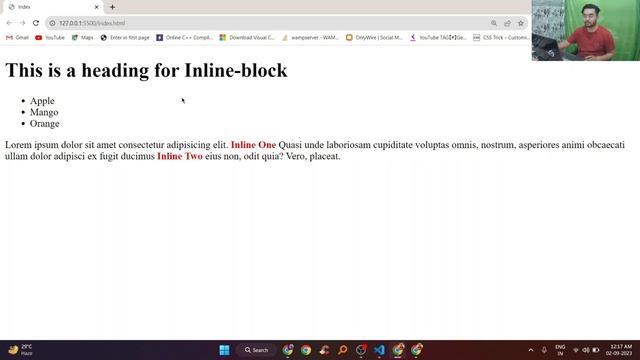Click the Apple list item

[x=42, y=101]
